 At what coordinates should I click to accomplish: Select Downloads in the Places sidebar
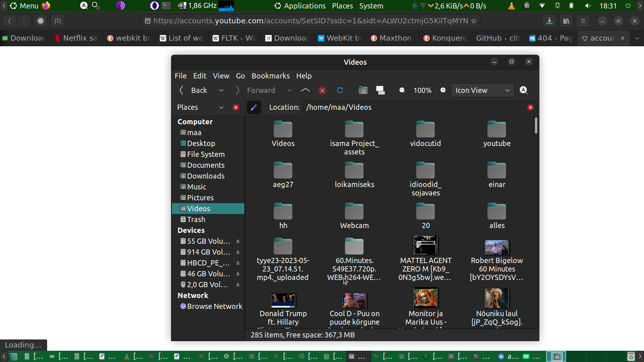pos(206,176)
